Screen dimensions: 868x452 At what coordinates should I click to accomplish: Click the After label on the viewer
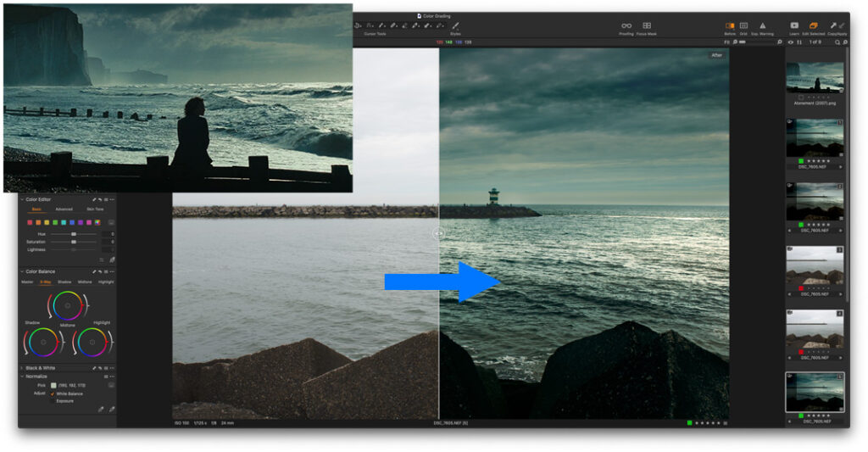716,56
